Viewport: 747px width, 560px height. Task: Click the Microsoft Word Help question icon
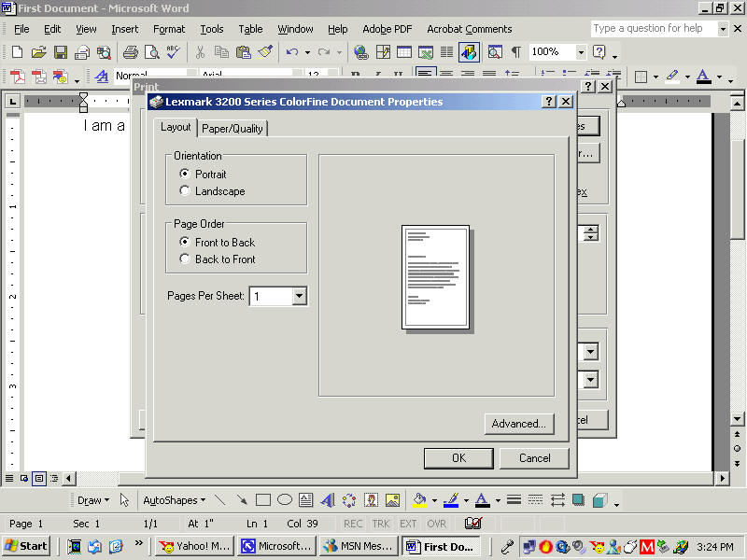599,52
